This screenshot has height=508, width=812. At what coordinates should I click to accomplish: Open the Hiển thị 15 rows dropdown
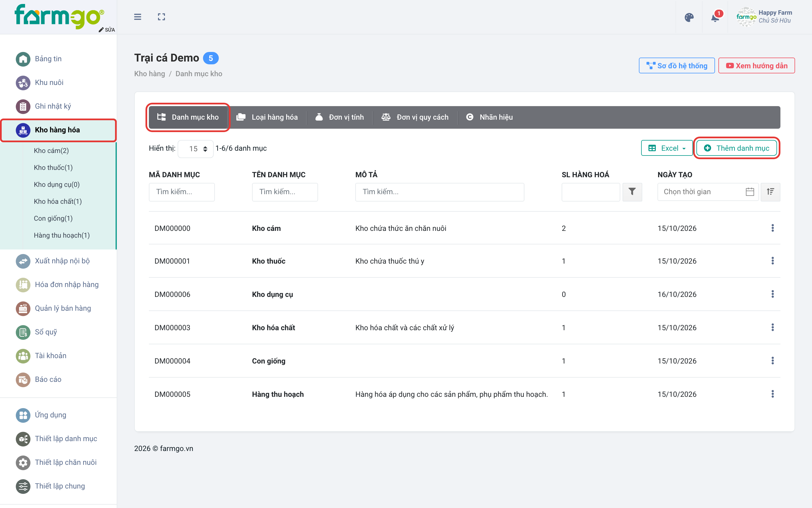tap(196, 148)
